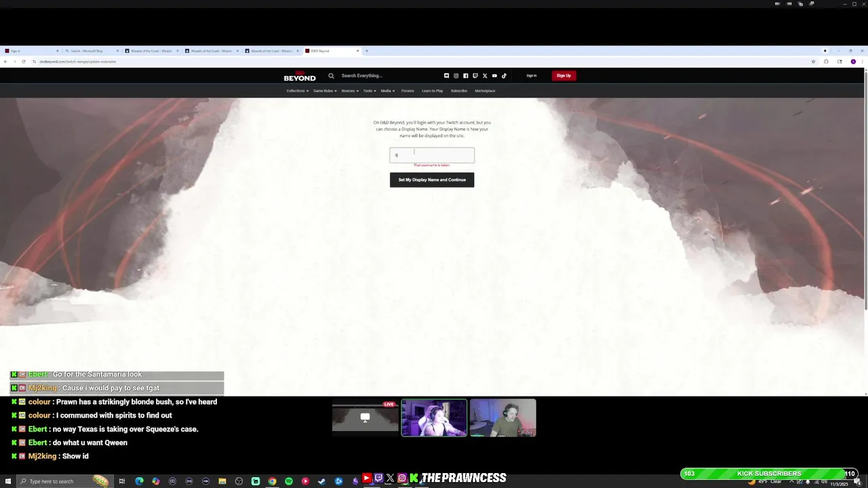Open the Forums nav item
Viewport: 868px width, 488px height.
coord(408,91)
